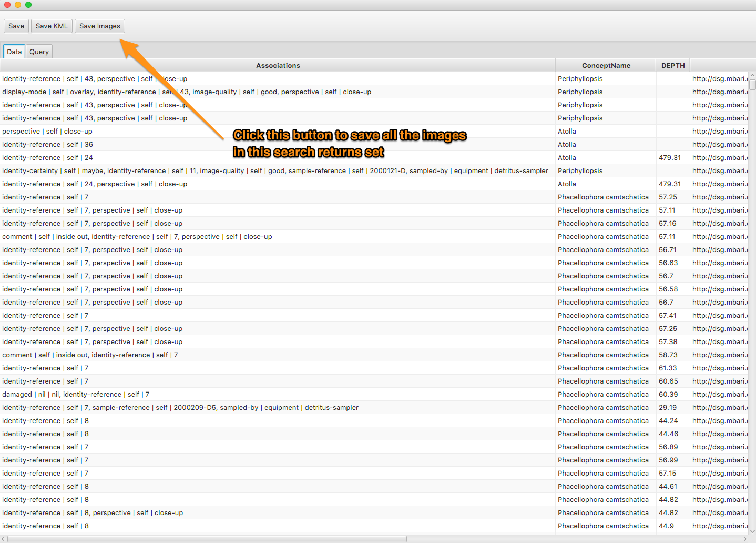Click the yellow minimize window button

pyautogui.click(x=18, y=5)
